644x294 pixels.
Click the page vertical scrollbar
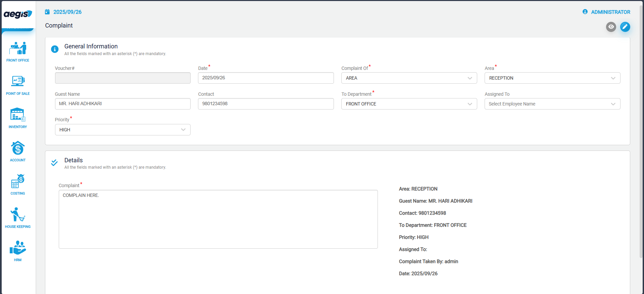(x=641, y=134)
